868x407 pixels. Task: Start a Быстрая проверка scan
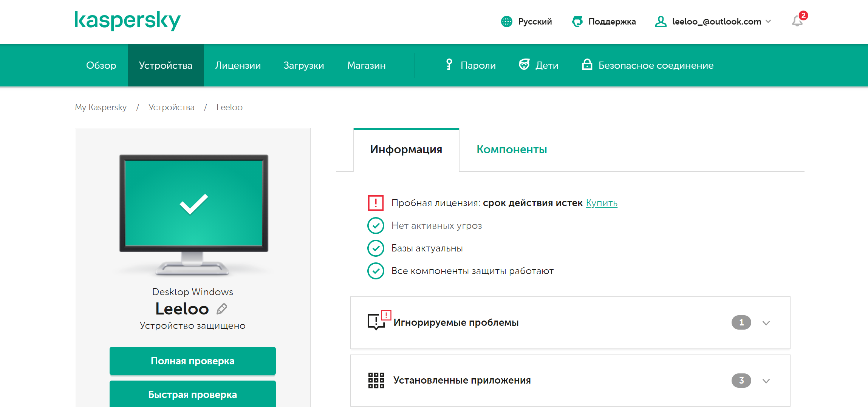click(x=193, y=394)
